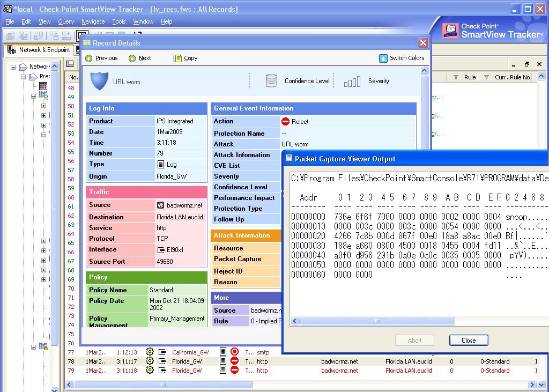The height and width of the screenshot is (392, 549).
Task: Click the Policy Name value Standard
Action: click(x=161, y=290)
